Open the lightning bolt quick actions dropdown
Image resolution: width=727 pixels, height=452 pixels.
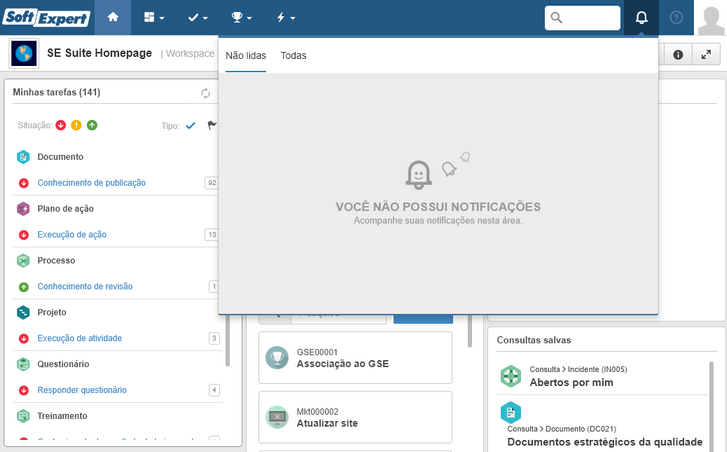pos(286,18)
